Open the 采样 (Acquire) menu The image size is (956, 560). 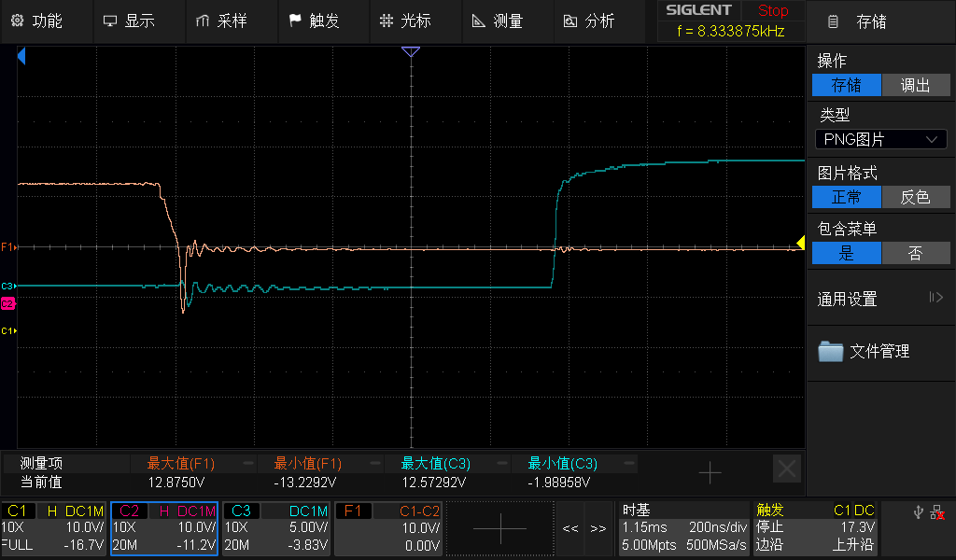tap(232, 21)
